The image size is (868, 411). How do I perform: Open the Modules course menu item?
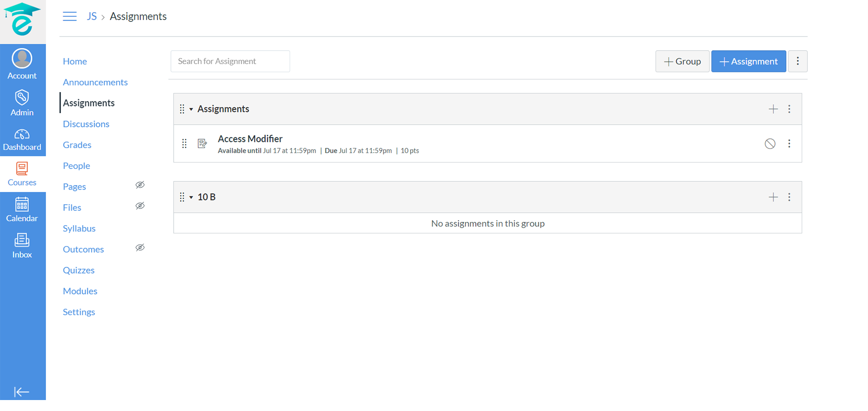pyautogui.click(x=80, y=291)
